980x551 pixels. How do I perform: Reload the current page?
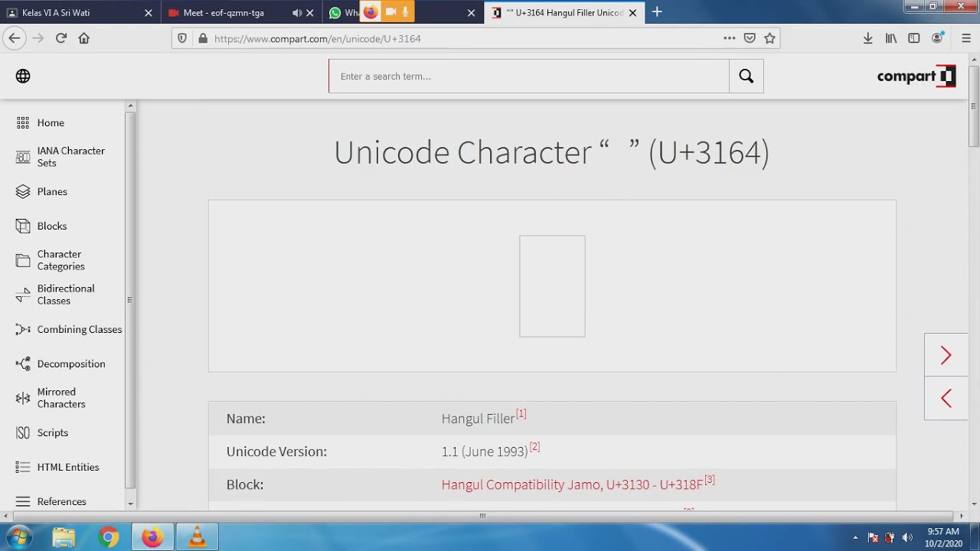61,38
